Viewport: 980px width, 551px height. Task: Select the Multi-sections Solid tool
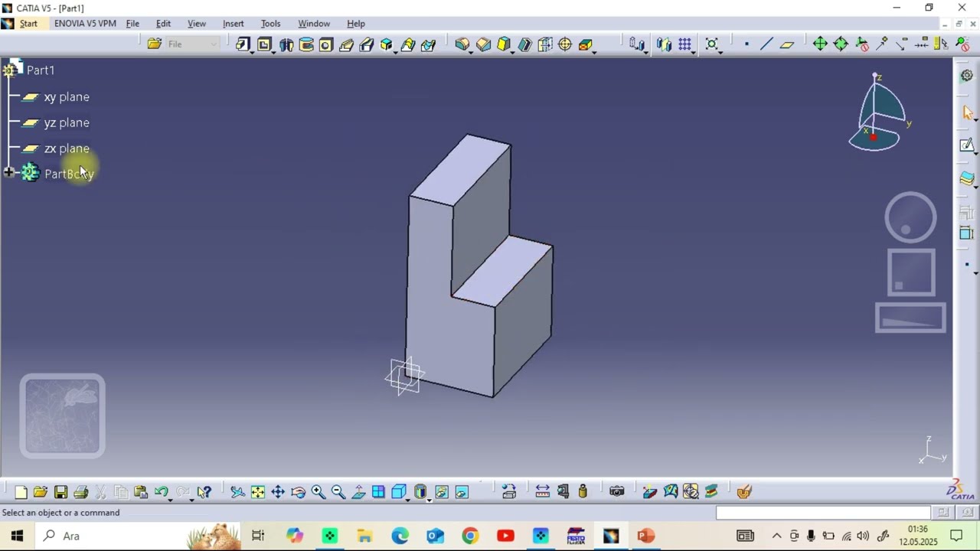pos(407,44)
